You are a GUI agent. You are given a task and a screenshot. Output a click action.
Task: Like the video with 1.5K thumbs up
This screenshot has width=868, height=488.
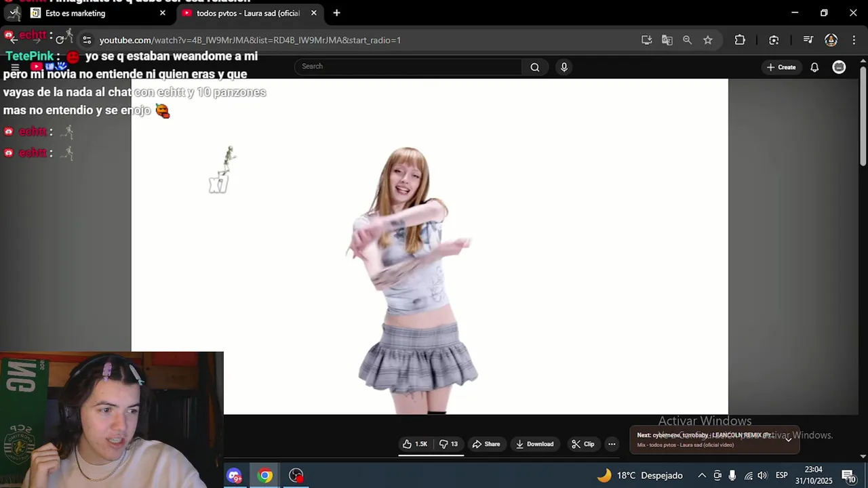pos(414,444)
